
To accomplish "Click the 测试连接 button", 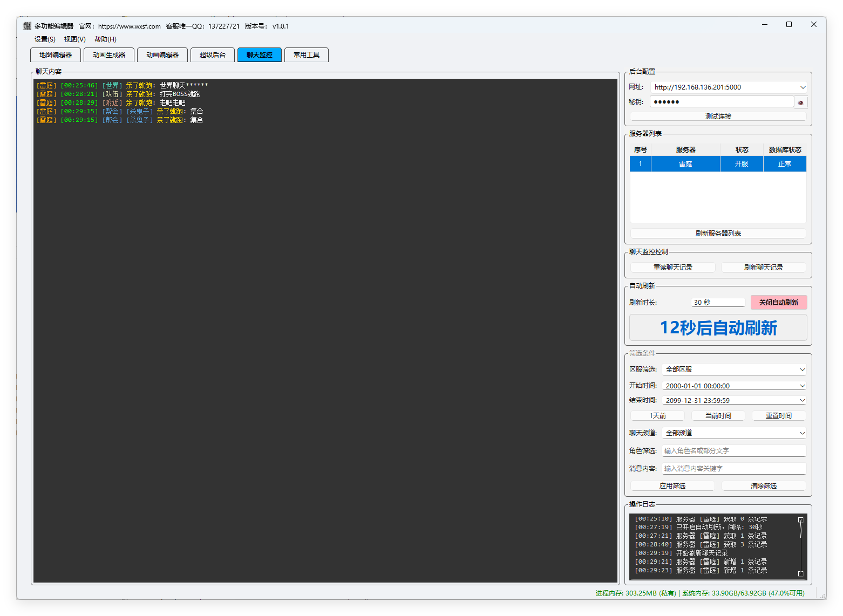I will [718, 117].
